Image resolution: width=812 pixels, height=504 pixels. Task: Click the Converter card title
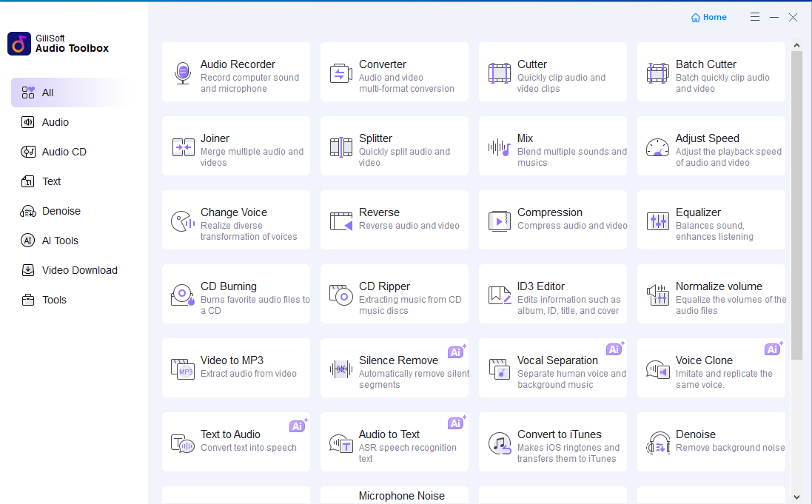click(x=383, y=64)
